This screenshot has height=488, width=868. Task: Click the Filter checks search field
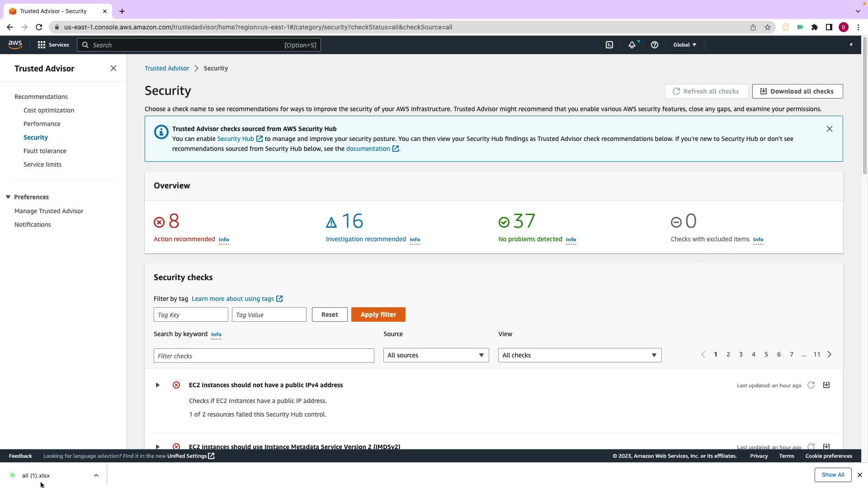click(x=264, y=356)
